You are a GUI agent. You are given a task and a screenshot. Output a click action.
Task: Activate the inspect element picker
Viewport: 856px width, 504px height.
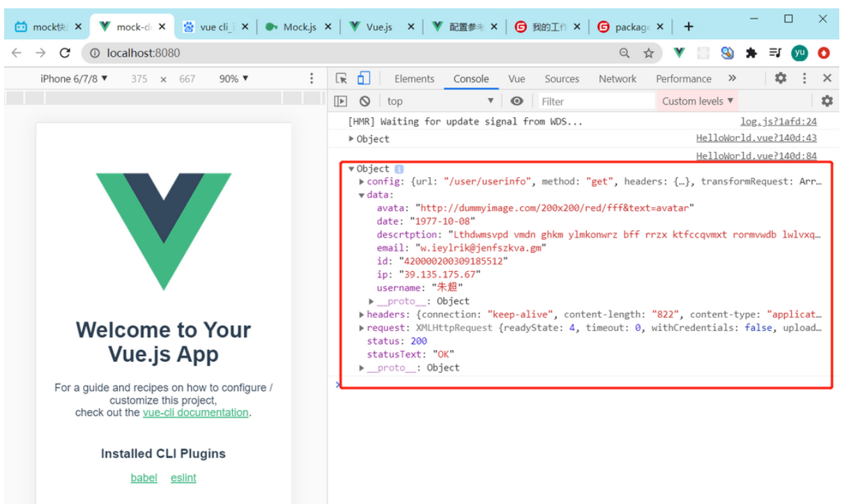342,79
